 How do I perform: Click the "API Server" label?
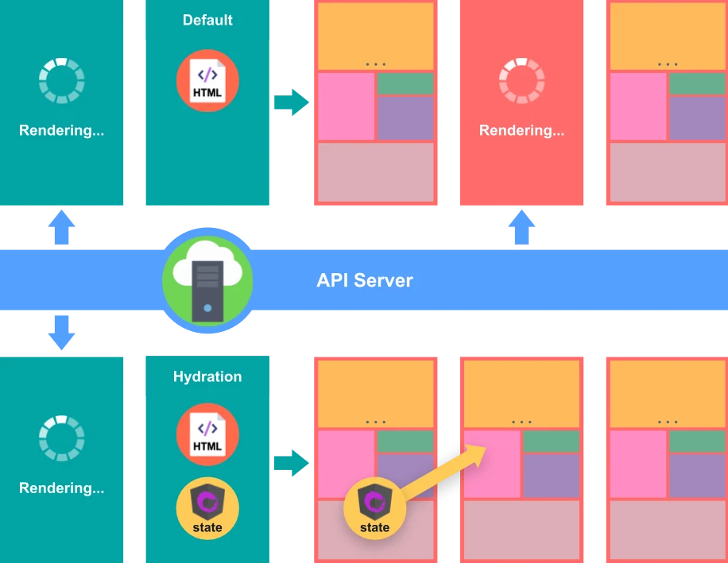pyautogui.click(x=365, y=280)
